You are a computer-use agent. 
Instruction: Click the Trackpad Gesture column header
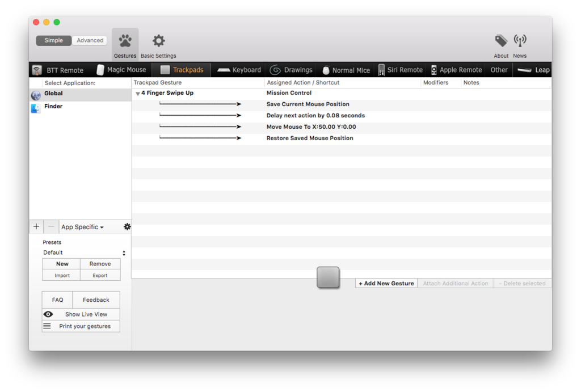pyautogui.click(x=198, y=83)
